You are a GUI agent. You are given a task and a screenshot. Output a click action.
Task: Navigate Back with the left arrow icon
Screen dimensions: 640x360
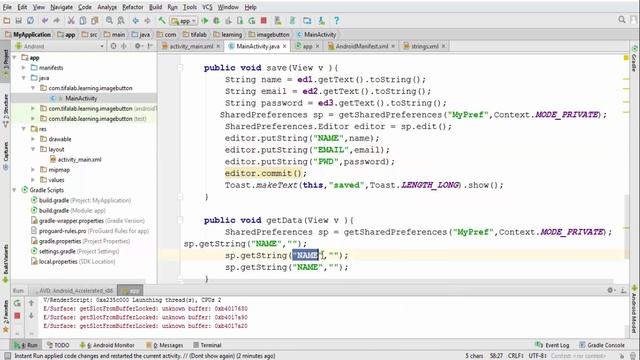pyautogui.click(x=136, y=20)
